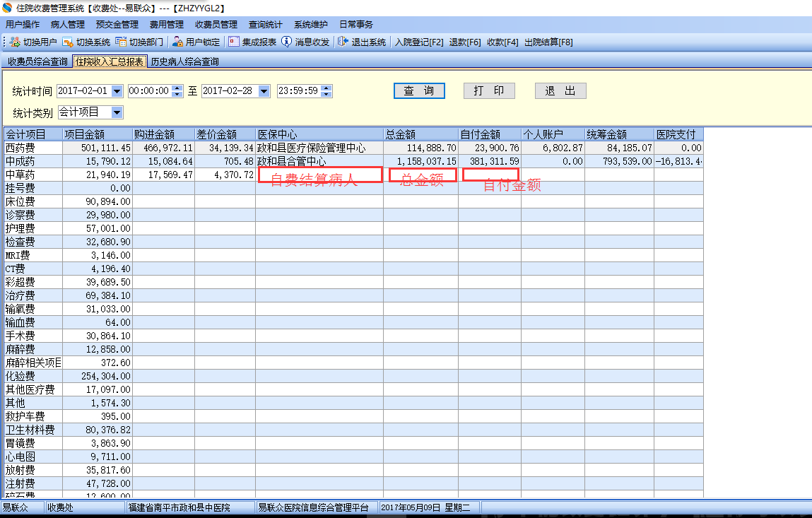
Task: Expand the end date 2017-02-28 dropdown
Action: [x=264, y=91]
